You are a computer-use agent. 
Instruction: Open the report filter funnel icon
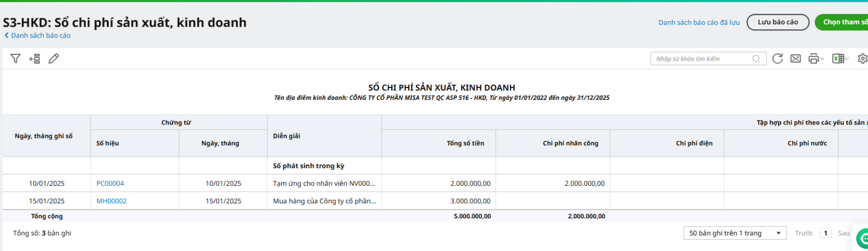tap(15, 59)
